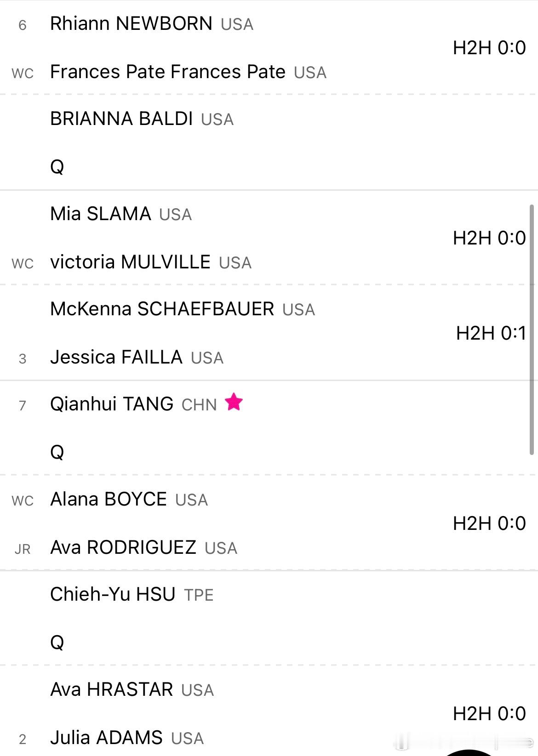Open Chieh-Yu HSU player profile
Image resolution: width=538 pixels, height=756 pixels.
pyautogui.click(x=113, y=594)
